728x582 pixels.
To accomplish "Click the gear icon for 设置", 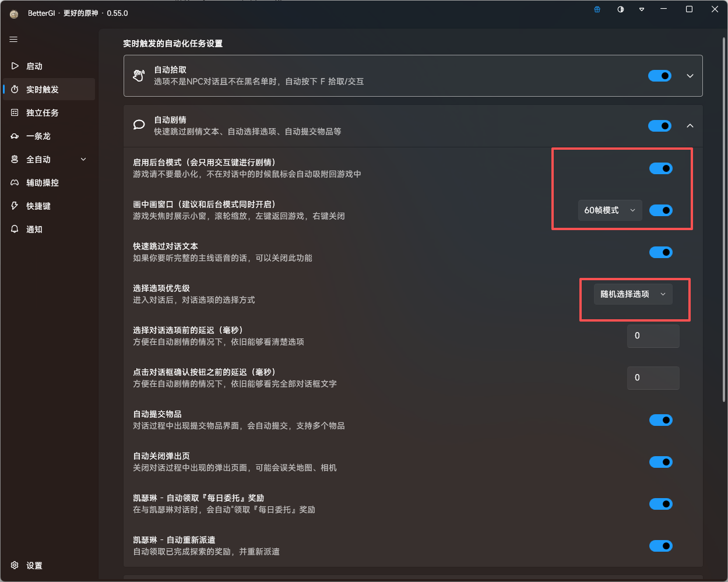I will (15, 565).
